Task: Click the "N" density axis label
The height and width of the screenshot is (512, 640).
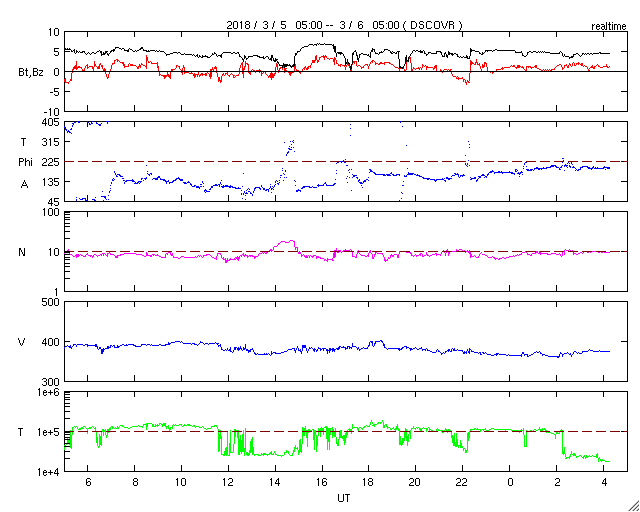Action: tap(22, 252)
